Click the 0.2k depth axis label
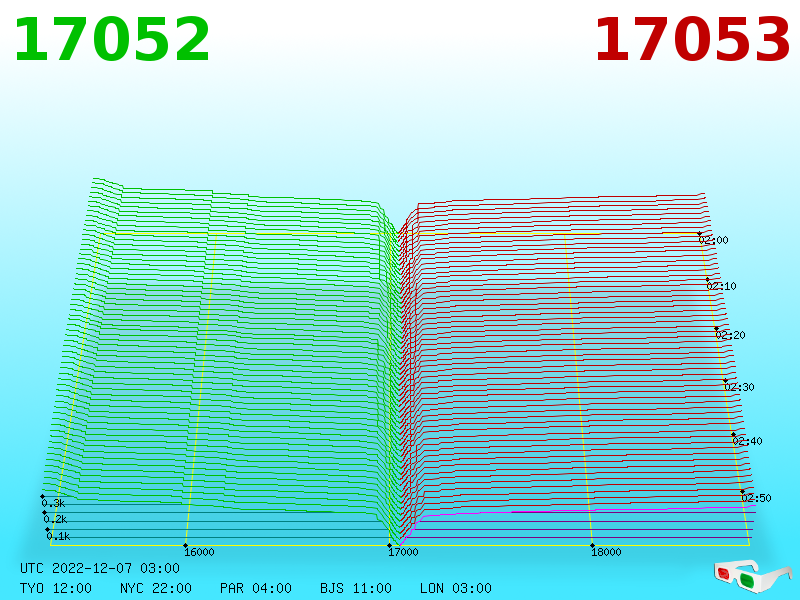Screen dimensions: 800x600 click(55, 519)
